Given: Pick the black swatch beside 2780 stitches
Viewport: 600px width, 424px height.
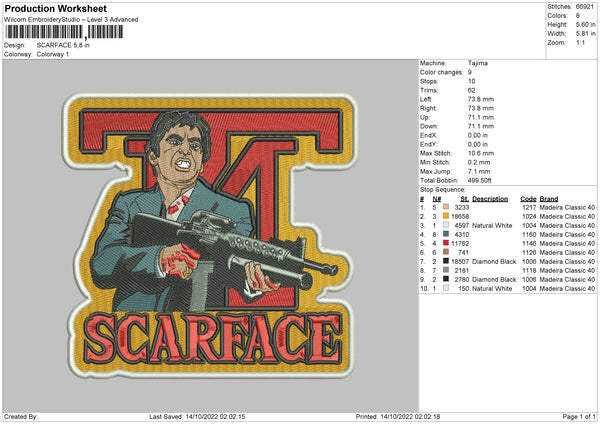Looking at the screenshot, I should [x=446, y=279].
